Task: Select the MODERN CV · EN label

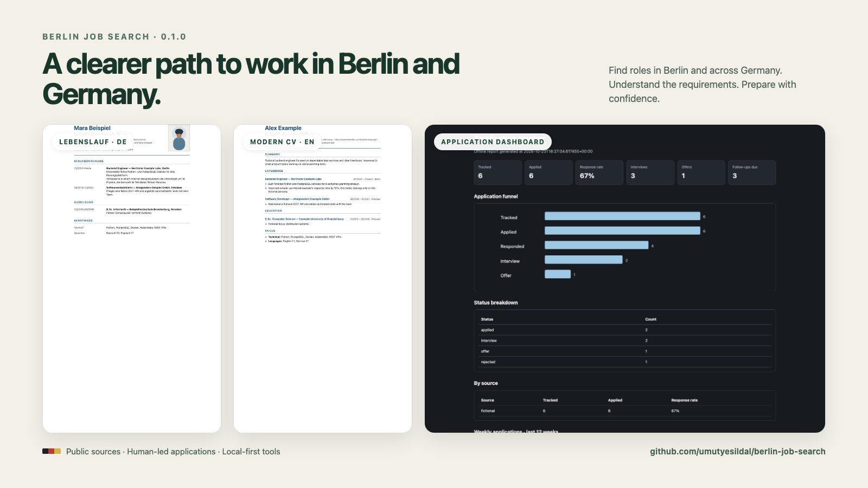Action: coord(282,142)
